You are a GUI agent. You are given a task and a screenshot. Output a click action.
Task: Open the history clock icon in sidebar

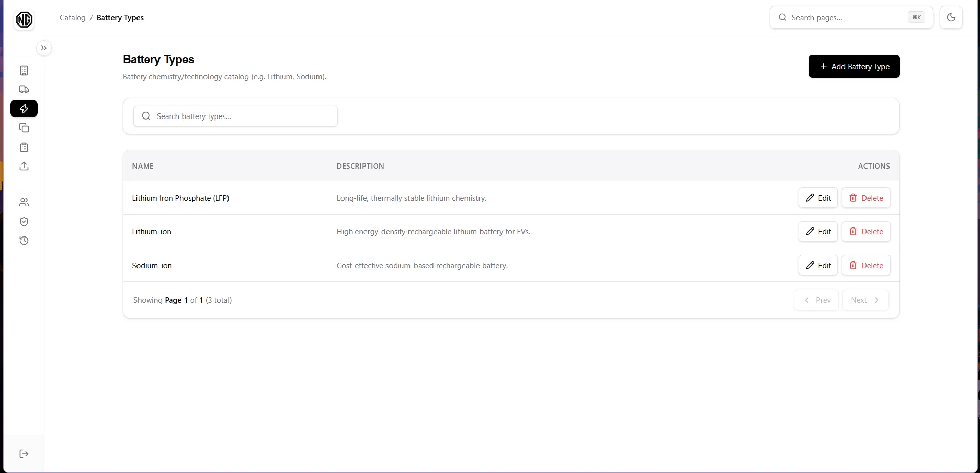click(x=24, y=241)
